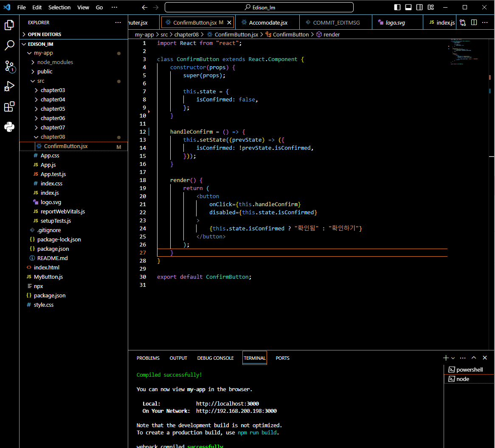Open the new terminal launch profile dropdown
Screen dimensions: 495x448
coord(453,358)
